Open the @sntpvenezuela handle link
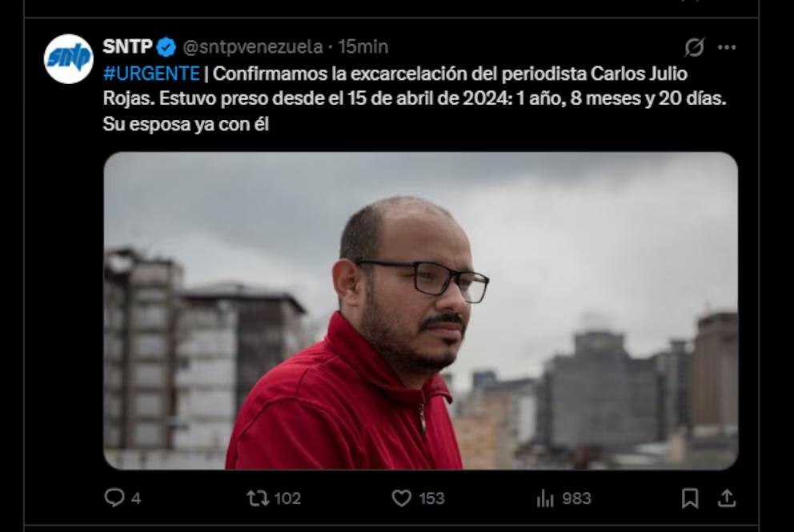The image size is (794, 532). point(253,47)
